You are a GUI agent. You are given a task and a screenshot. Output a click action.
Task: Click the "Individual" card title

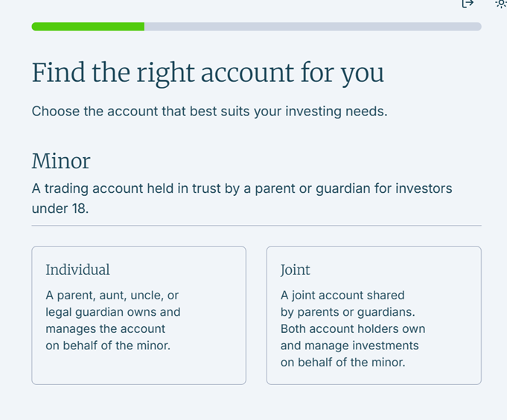77,270
